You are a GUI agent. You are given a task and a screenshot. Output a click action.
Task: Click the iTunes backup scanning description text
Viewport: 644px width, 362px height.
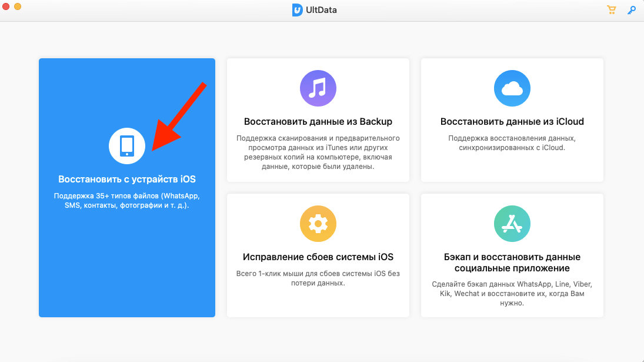pos(318,152)
